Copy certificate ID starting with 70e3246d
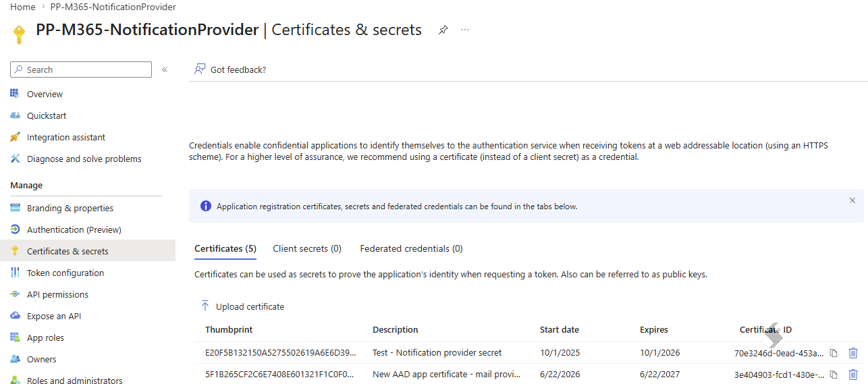The image size is (868, 384). 834,353
